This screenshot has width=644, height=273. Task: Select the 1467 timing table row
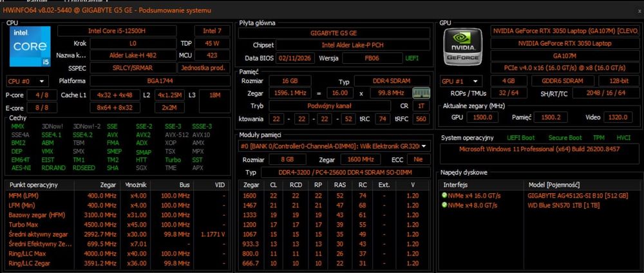tap(335, 205)
